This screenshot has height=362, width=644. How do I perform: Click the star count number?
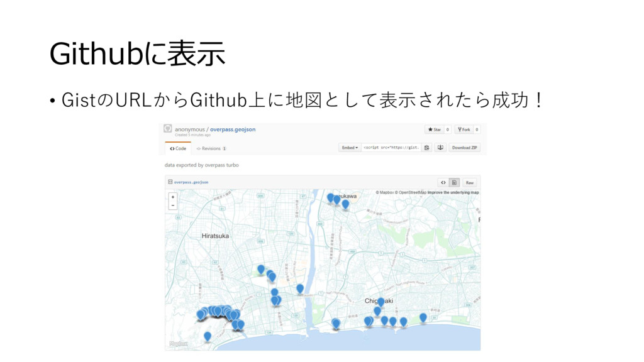pos(448,129)
